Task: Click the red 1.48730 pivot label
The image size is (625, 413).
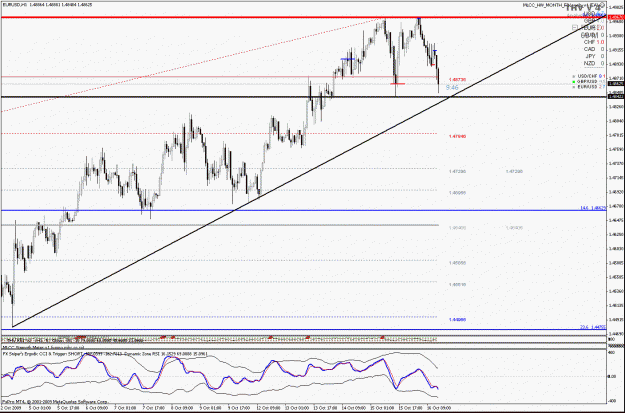Action: tap(457, 80)
